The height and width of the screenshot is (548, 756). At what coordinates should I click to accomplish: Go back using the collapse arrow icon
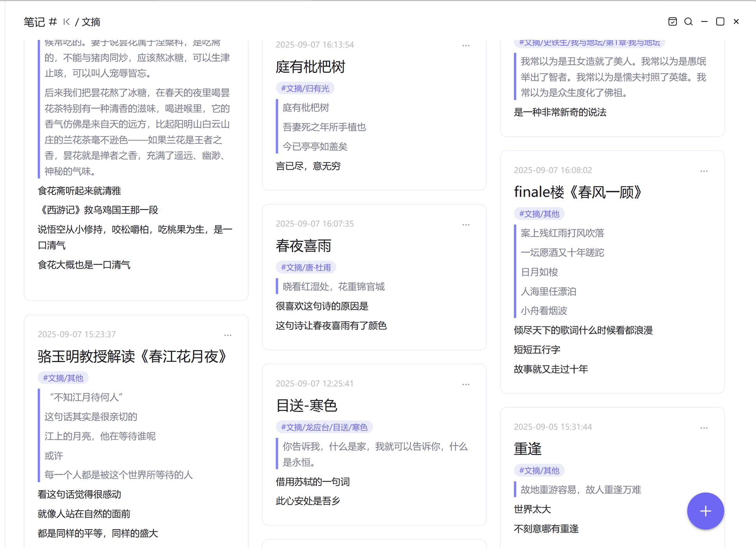click(67, 22)
